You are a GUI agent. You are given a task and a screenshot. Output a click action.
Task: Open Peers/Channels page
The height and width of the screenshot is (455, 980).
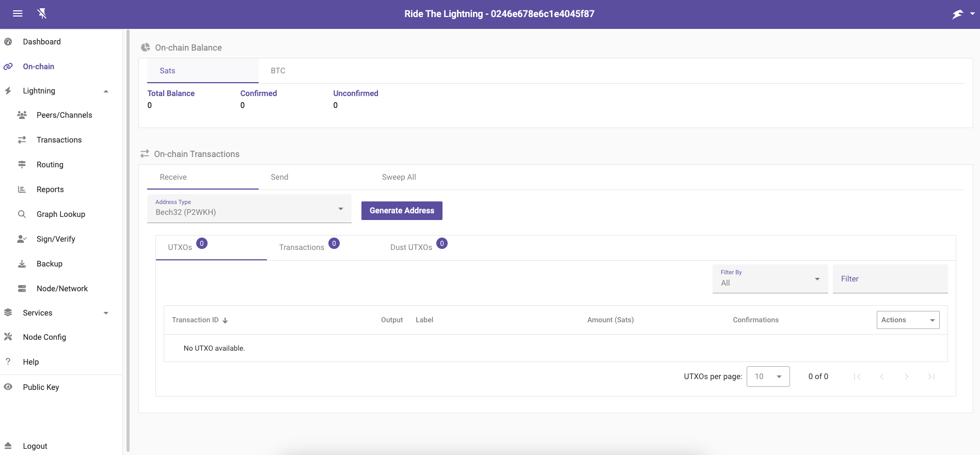[x=65, y=115]
